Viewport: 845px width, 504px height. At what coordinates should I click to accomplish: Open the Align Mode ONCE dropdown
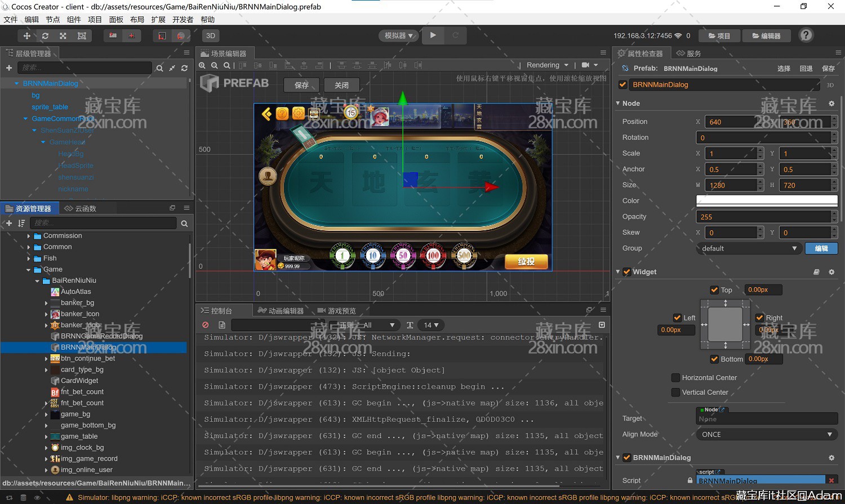767,435
